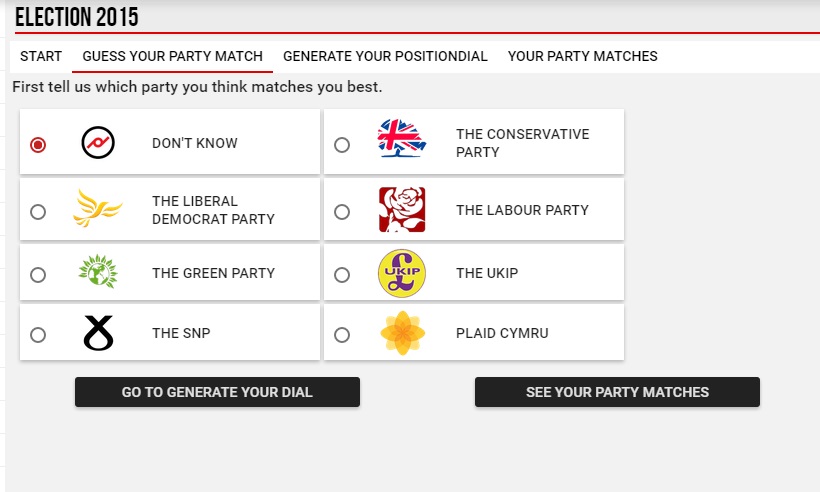The image size is (820, 492).
Task: Click the Election 2015 heading
Action: click(77, 17)
